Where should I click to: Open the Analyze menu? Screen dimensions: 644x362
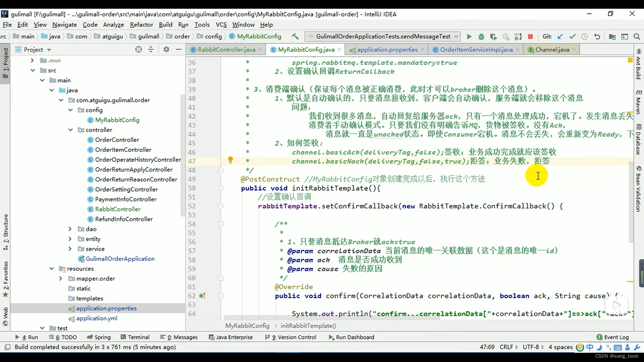pyautogui.click(x=113, y=24)
